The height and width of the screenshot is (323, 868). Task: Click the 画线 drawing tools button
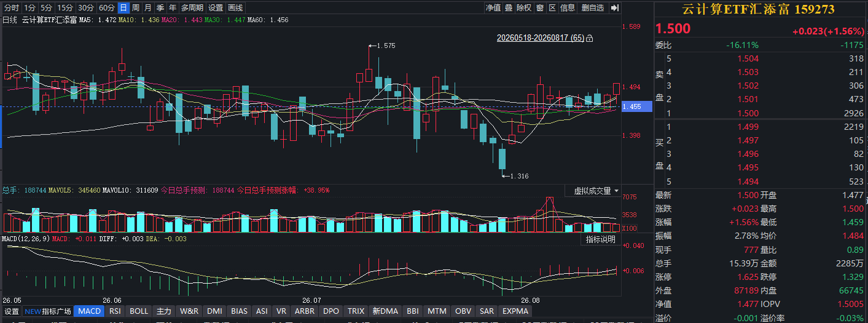[235, 7]
